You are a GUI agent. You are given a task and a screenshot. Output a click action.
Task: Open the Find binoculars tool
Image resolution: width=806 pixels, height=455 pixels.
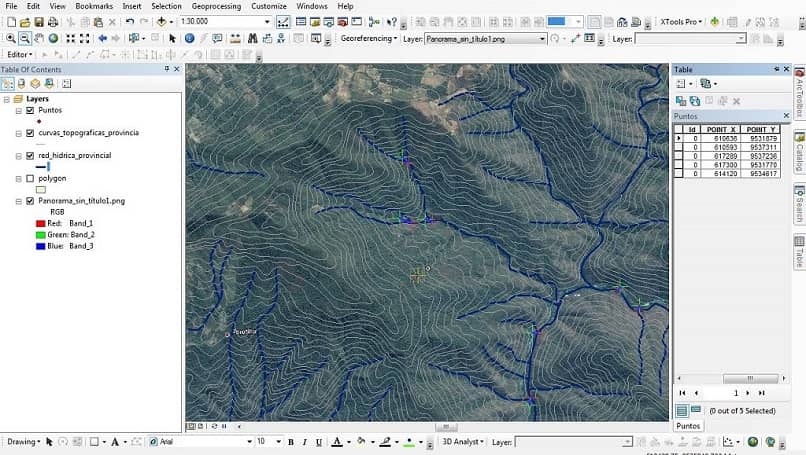pyautogui.click(x=252, y=39)
